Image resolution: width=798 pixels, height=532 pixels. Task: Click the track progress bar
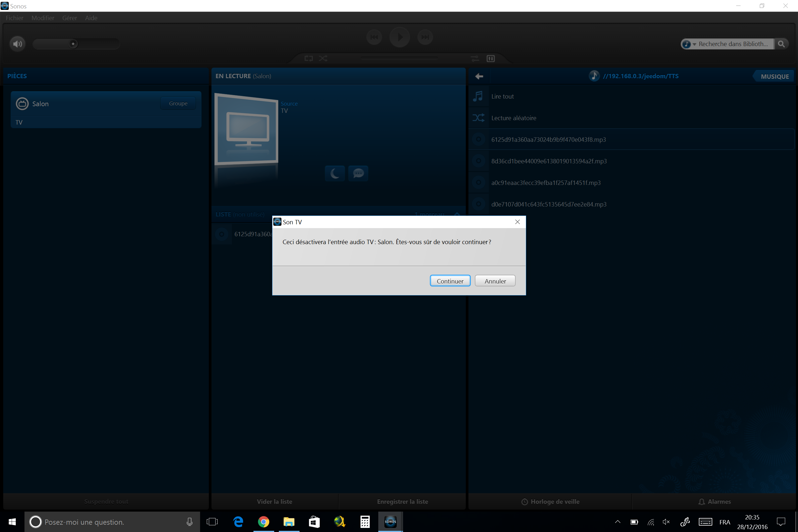[399, 58]
